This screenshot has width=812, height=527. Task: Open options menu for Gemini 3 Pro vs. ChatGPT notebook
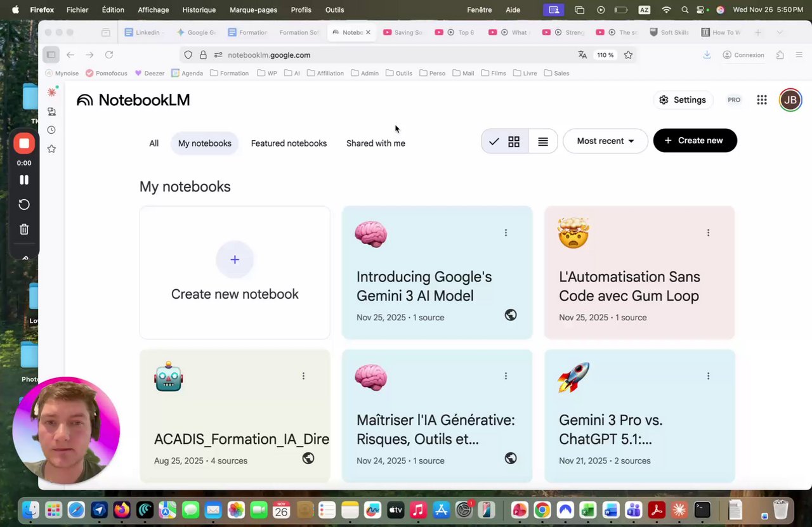tap(708, 376)
